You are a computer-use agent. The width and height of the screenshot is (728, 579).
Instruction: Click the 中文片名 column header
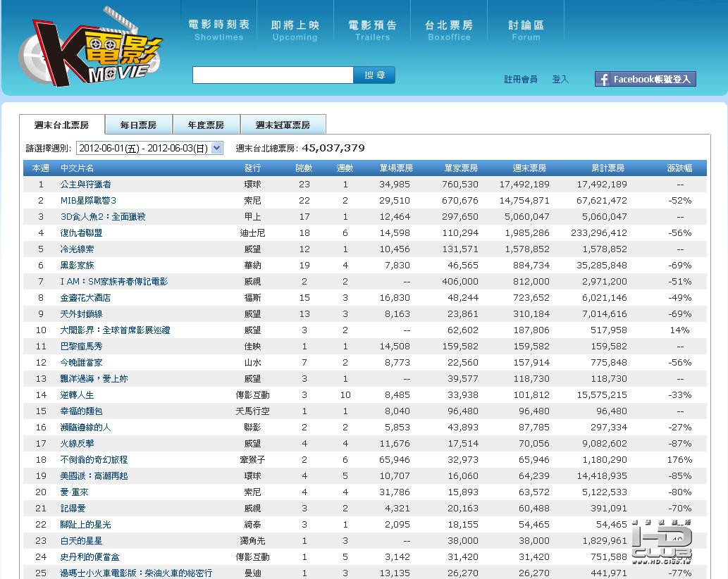point(77,168)
